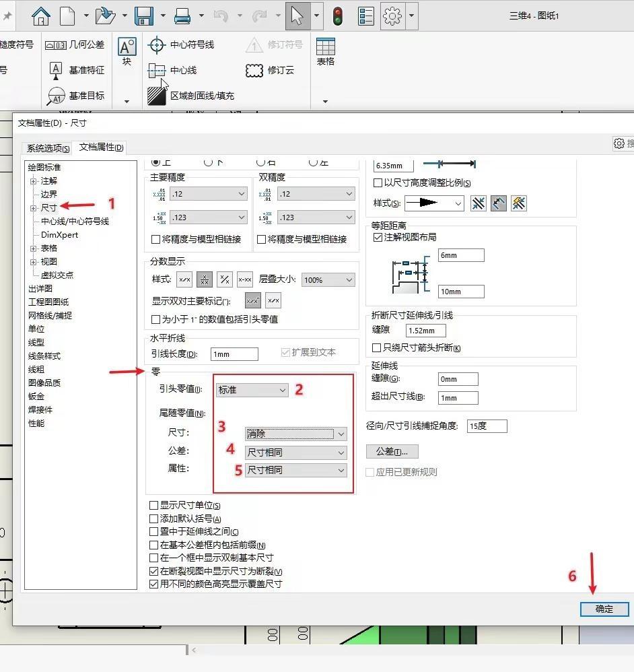
Task: Click offset distance 6mm input field
Action: pyautogui.click(x=461, y=255)
